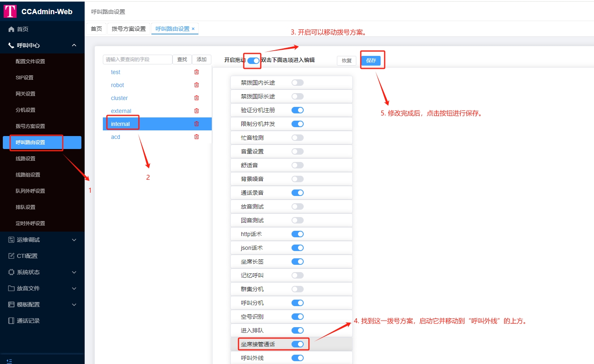Switch to the 拨号方案设置 tab
594x364 pixels.
[x=128, y=28]
